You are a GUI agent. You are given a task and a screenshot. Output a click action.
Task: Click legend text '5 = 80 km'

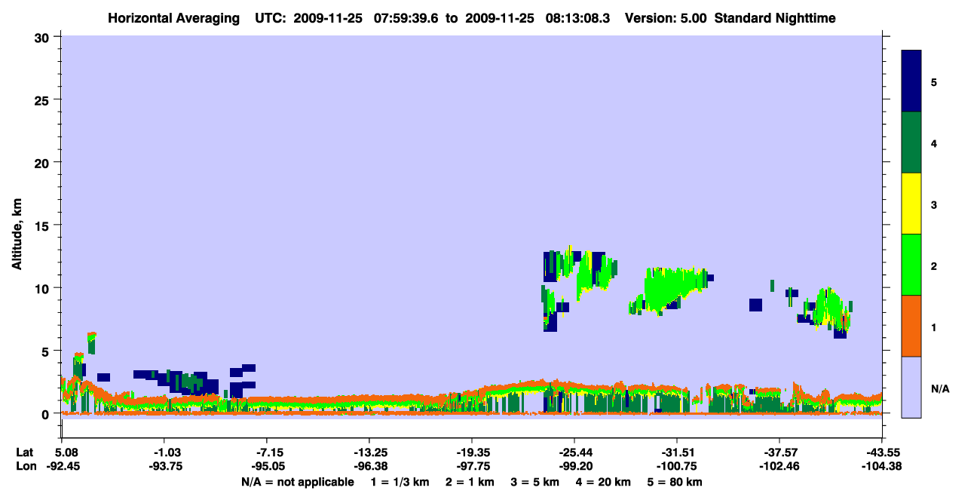coord(675,482)
